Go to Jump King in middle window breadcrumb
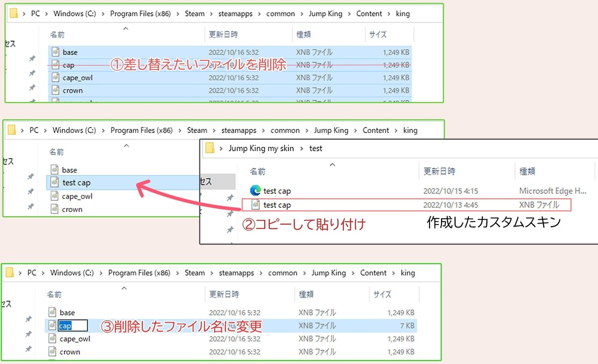 [331, 130]
